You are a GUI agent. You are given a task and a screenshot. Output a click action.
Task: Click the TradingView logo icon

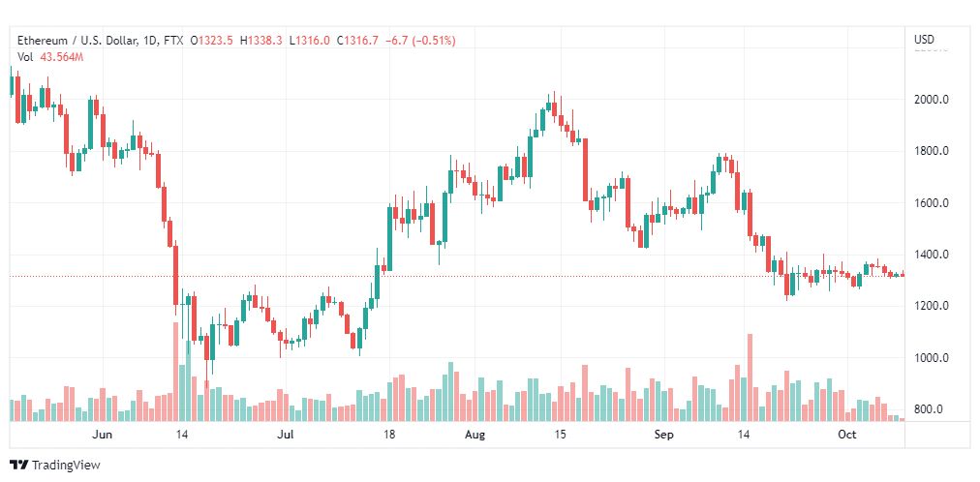19,466
